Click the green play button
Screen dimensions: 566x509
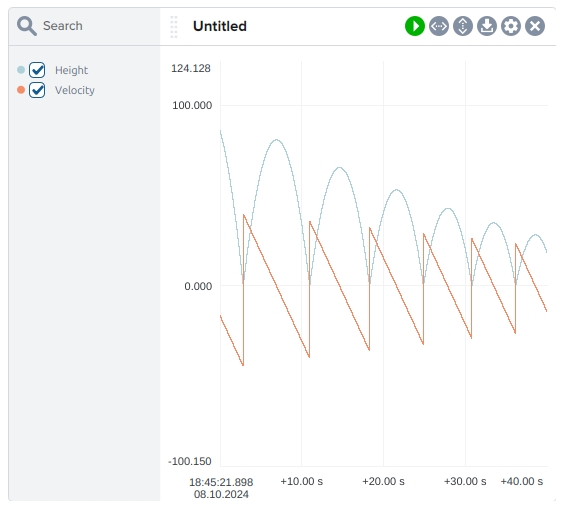[x=415, y=26]
